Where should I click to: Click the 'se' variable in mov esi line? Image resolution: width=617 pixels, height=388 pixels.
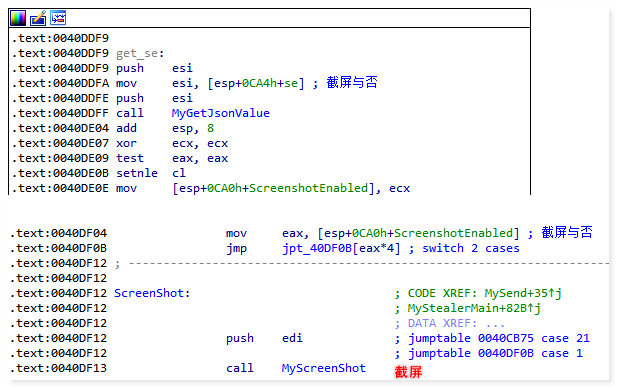[x=291, y=83]
